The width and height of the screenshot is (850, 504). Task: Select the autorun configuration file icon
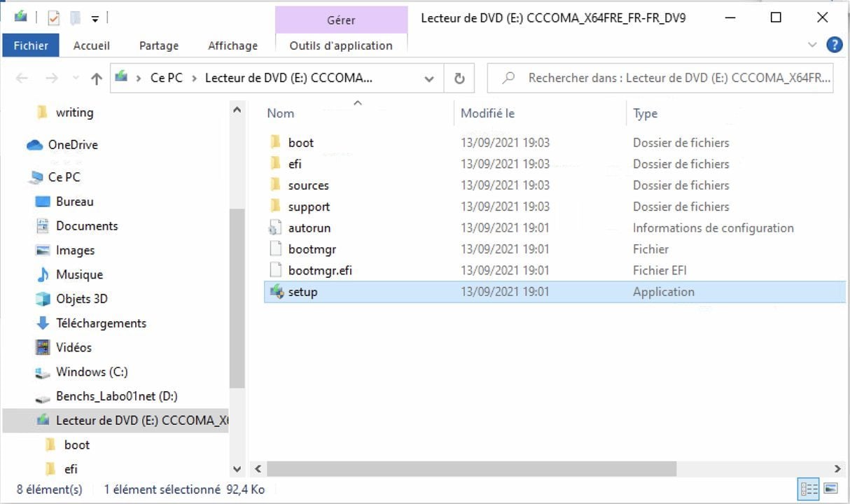[275, 227]
